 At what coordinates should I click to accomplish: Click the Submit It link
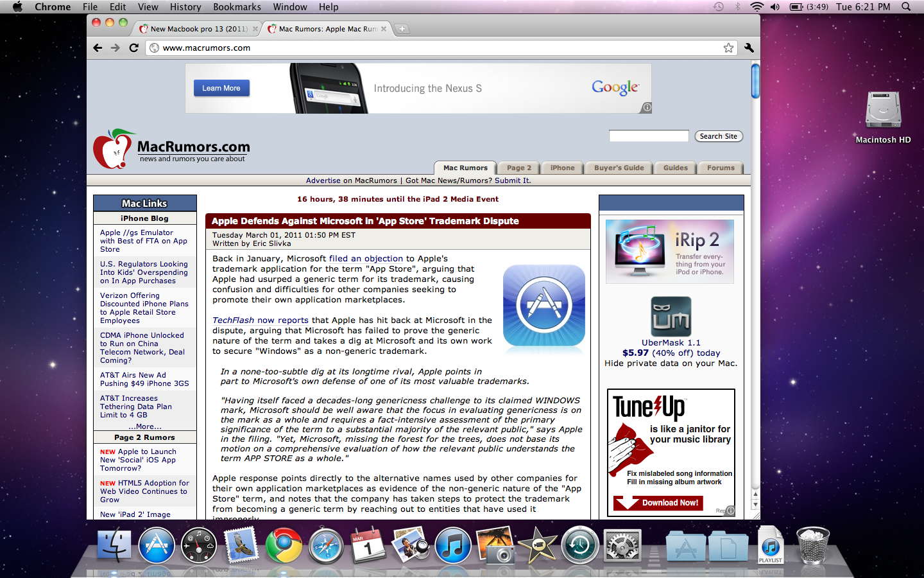point(513,180)
